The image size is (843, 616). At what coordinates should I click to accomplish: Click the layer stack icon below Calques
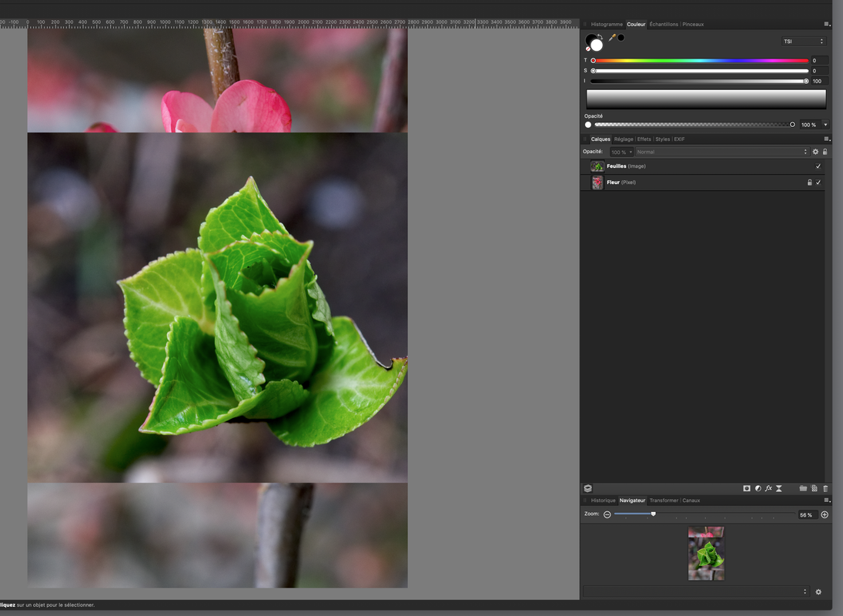(587, 489)
